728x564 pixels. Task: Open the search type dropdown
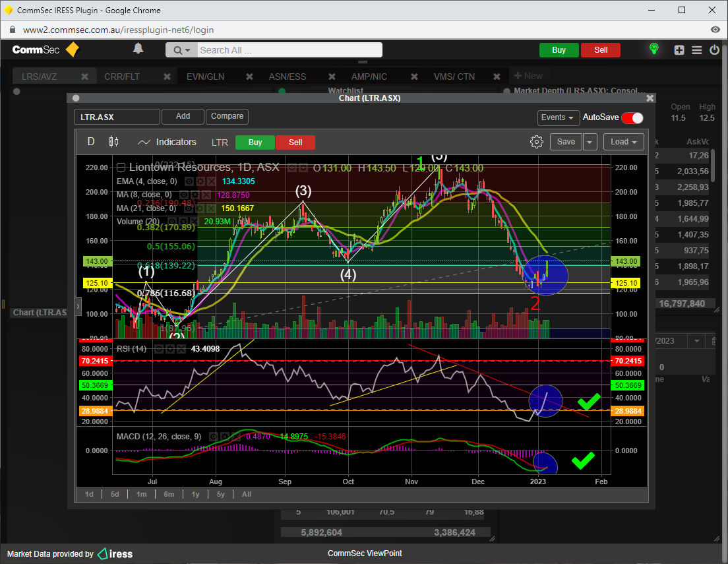pyautogui.click(x=181, y=50)
